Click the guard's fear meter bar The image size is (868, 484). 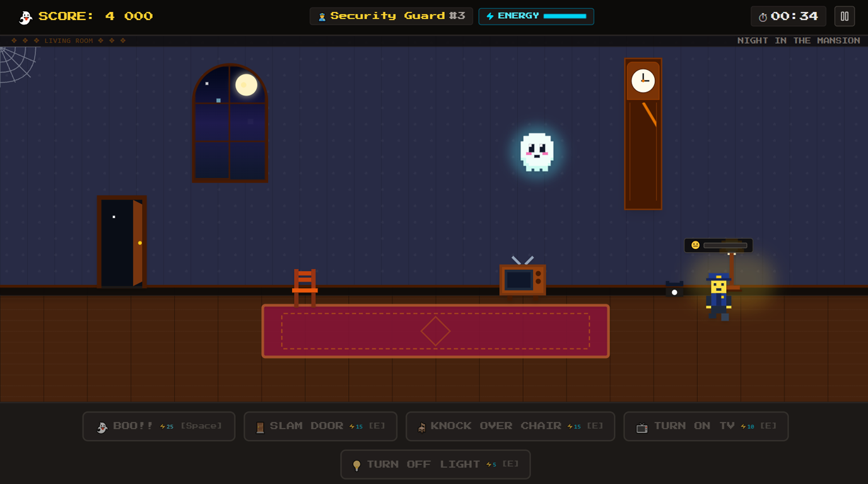click(725, 245)
